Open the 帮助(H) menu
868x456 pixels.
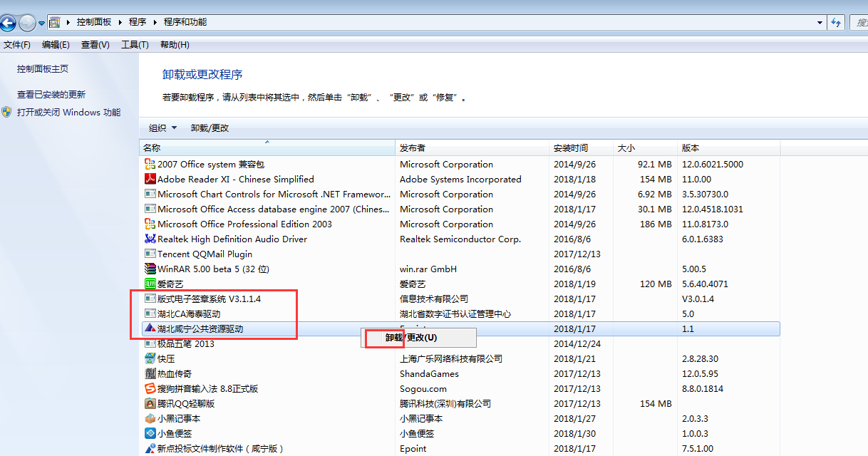point(175,45)
